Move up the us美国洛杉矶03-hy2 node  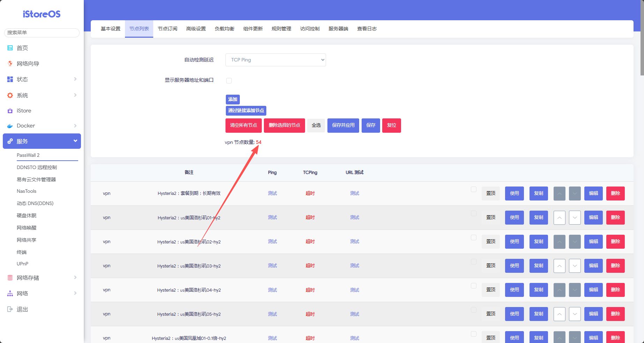click(560, 266)
